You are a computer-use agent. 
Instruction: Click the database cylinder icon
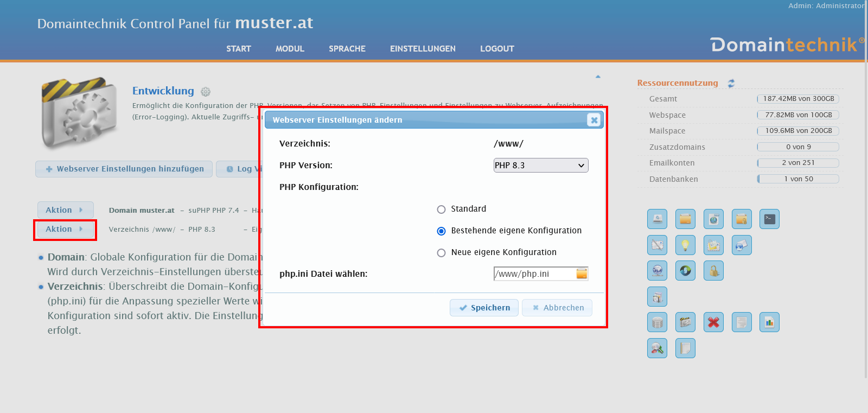point(657,322)
